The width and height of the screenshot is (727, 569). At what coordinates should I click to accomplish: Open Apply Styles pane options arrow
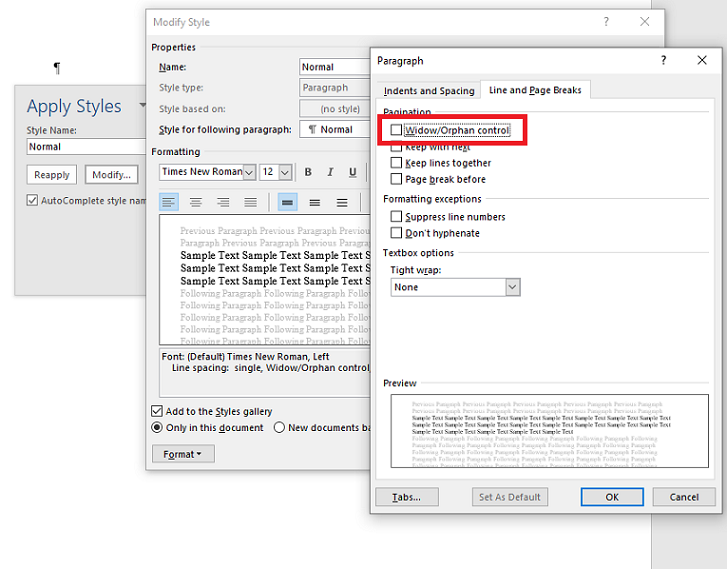click(x=142, y=105)
